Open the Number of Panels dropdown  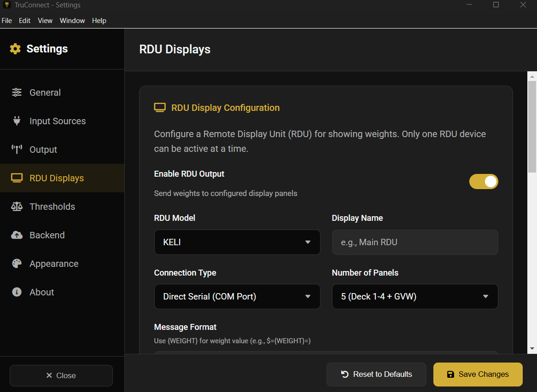click(x=415, y=297)
